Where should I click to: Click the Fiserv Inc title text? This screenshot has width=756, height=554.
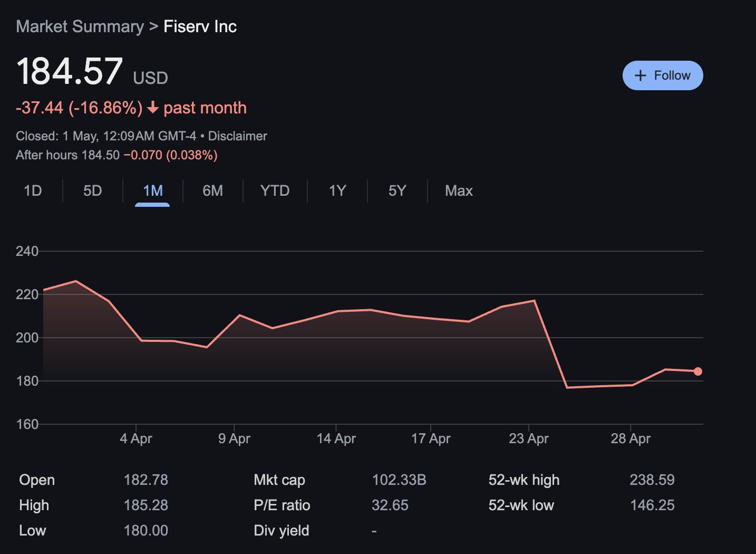point(200,26)
